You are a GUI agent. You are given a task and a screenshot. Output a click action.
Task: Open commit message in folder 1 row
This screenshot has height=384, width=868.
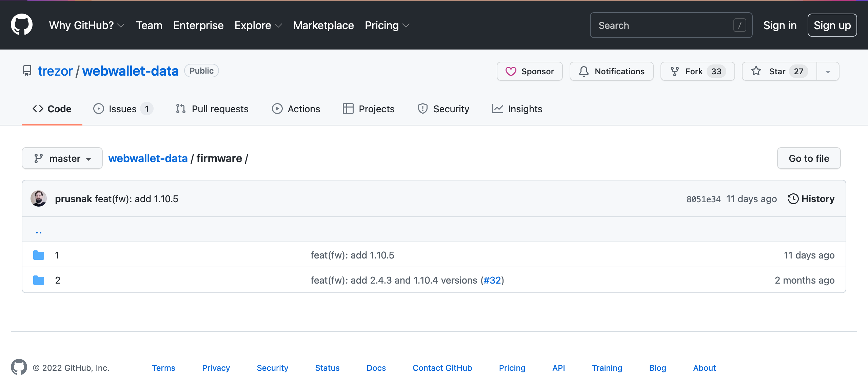point(352,255)
